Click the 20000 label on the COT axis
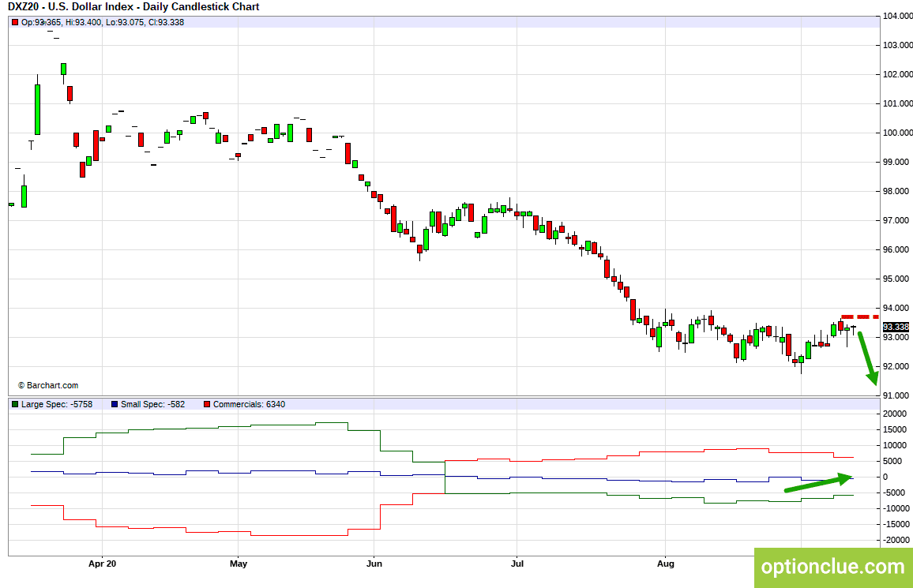The width and height of the screenshot is (913, 588). (894, 414)
